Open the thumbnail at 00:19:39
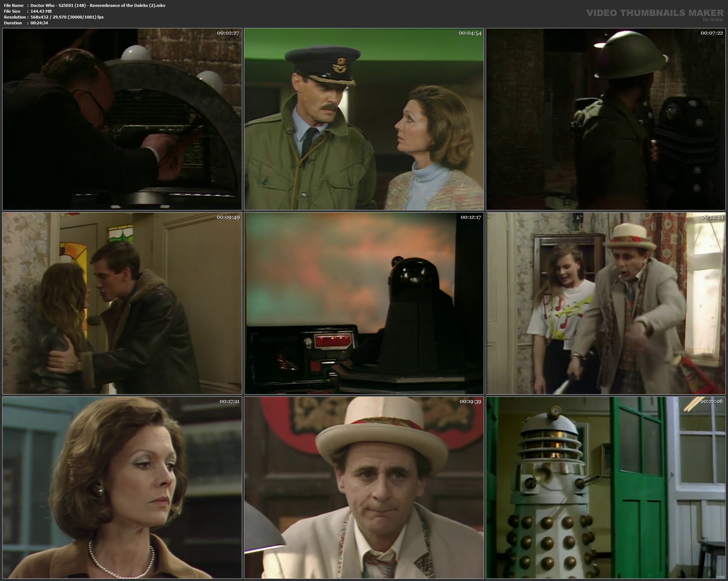This screenshot has height=581, width=728. (x=364, y=488)
